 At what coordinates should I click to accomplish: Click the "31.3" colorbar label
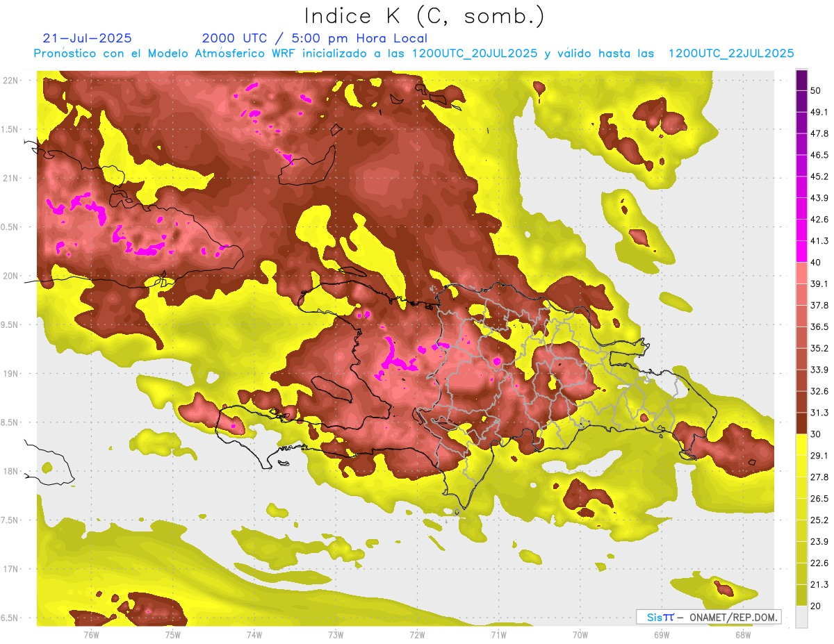pyautogui.click(x=819, y=413)
